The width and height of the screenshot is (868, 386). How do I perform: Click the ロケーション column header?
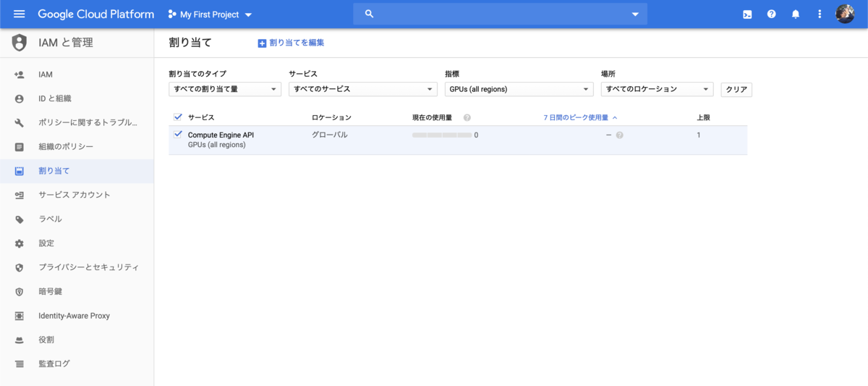click(331, 117)
